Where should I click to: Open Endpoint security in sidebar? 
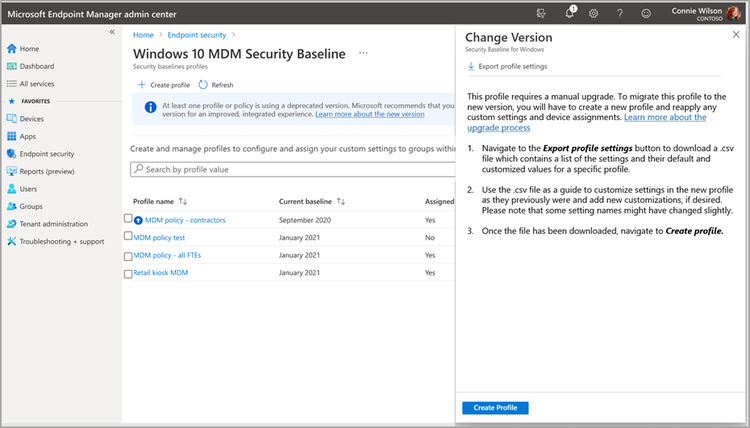46,154
